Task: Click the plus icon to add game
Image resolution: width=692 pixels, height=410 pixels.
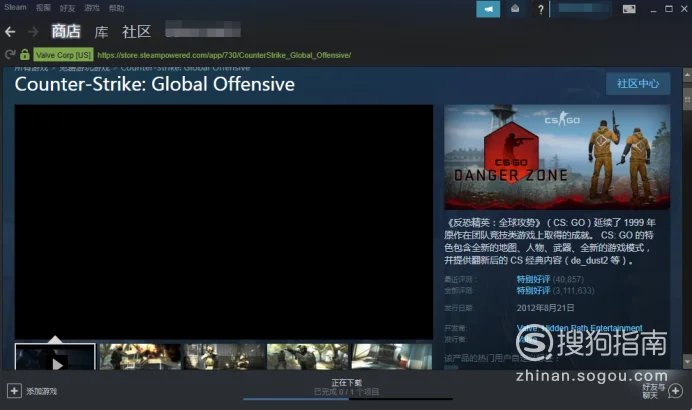Action: (14, 391)
